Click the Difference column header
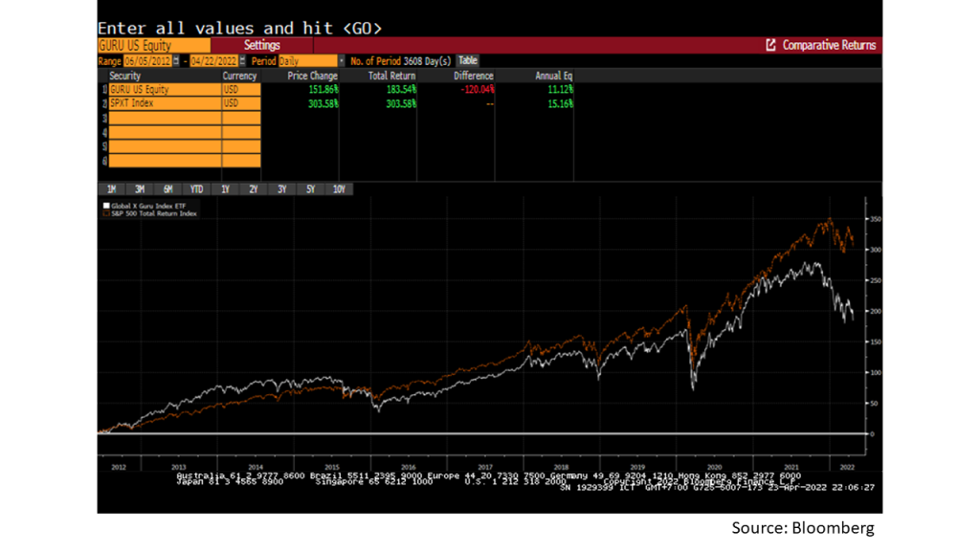The width and height of the screenshot is (980, 551). [x=474, y=76]
